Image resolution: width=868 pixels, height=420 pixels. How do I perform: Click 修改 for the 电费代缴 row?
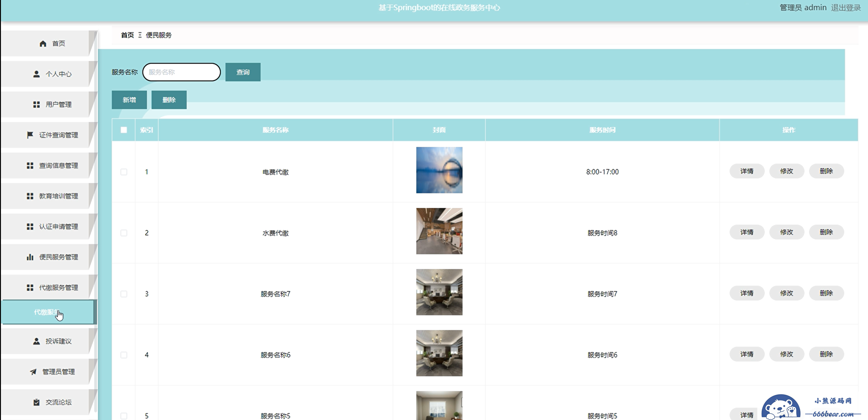[x=786, y=171]
